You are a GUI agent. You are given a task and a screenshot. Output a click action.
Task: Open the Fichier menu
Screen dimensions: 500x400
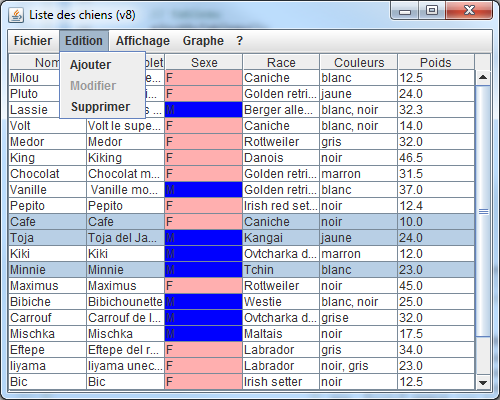33,41
